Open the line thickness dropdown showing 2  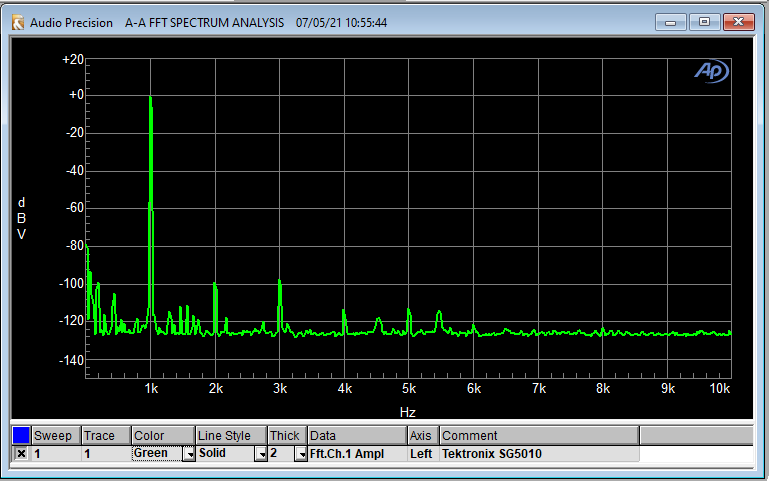(301, 454)
